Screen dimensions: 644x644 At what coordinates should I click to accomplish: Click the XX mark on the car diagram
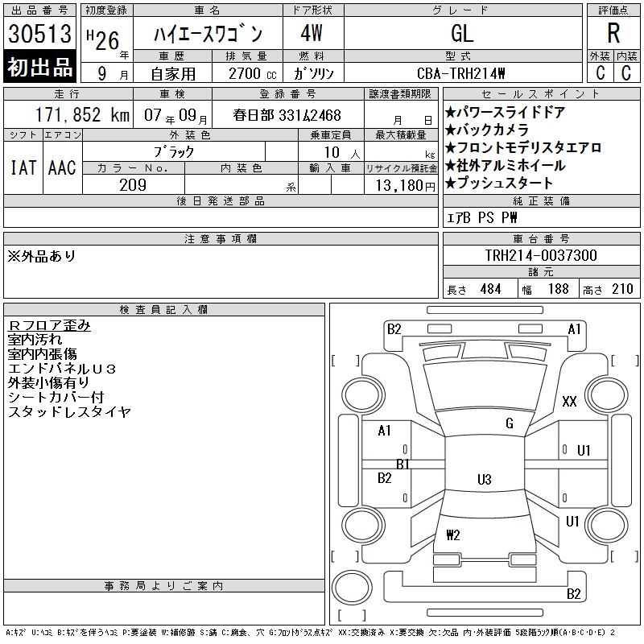point(570,402)
